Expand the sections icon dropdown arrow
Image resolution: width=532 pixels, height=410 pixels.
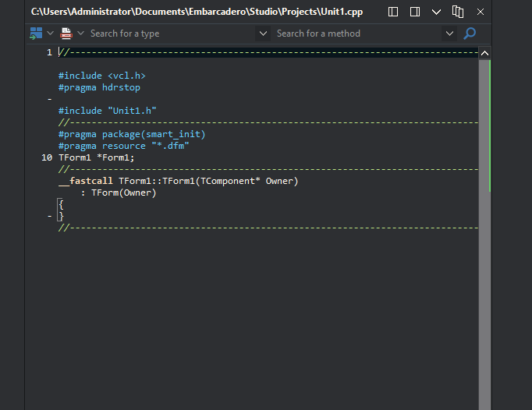click(x=50, y=34)
